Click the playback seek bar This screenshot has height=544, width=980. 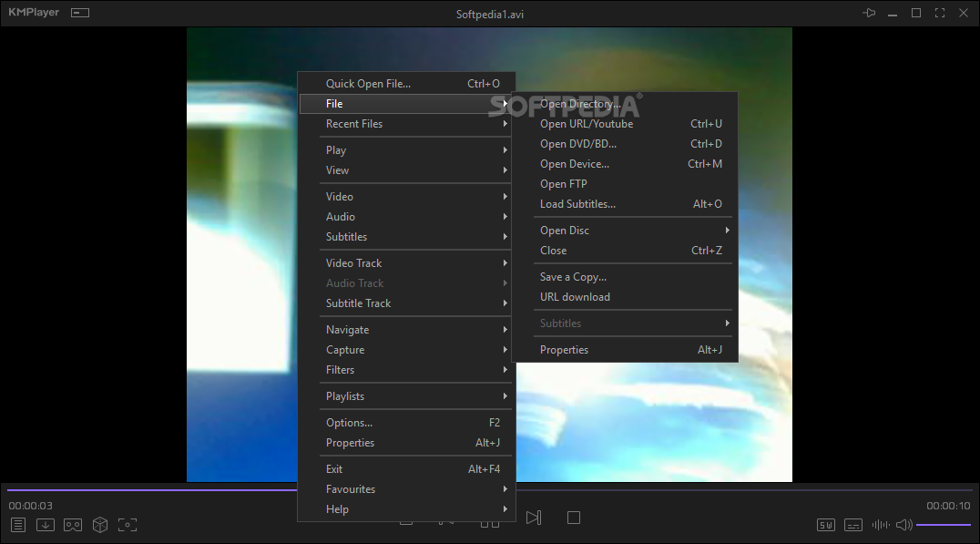[490, 490]
